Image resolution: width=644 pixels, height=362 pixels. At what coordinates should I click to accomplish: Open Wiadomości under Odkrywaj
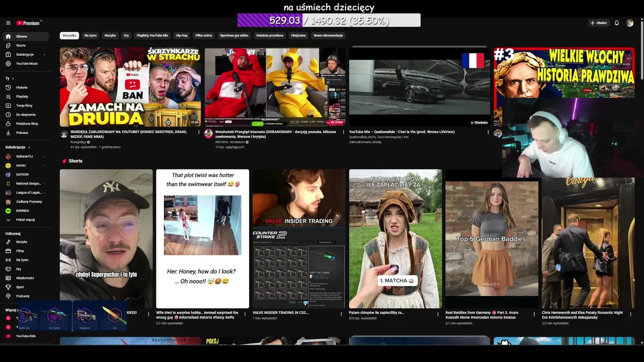(x=26, y=278)
